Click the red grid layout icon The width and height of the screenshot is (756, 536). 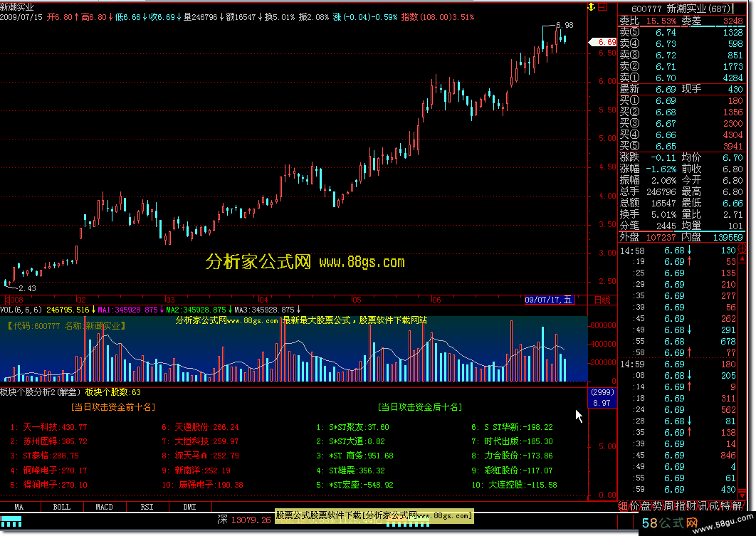603,6
